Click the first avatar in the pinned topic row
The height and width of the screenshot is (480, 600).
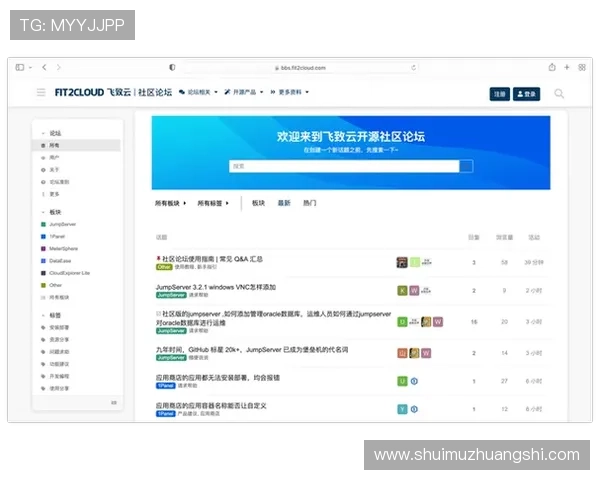pyautogui.click(x=402, y=262)
